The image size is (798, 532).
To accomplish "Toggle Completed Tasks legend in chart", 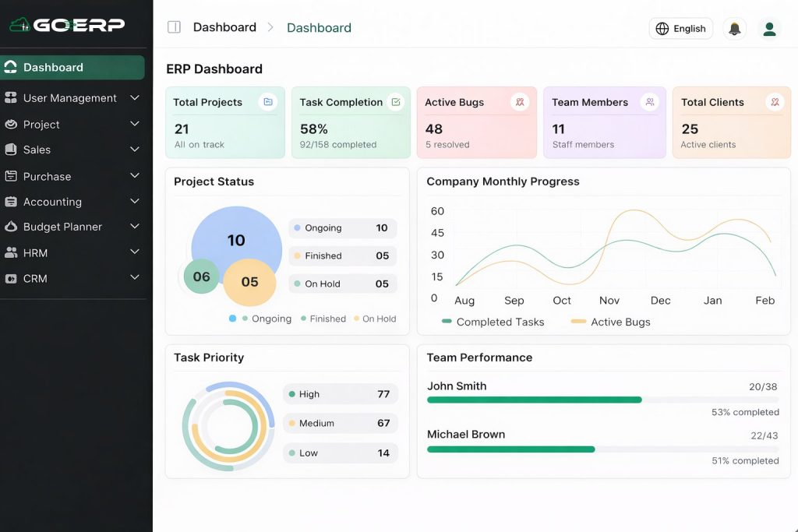I will (493, 322).
